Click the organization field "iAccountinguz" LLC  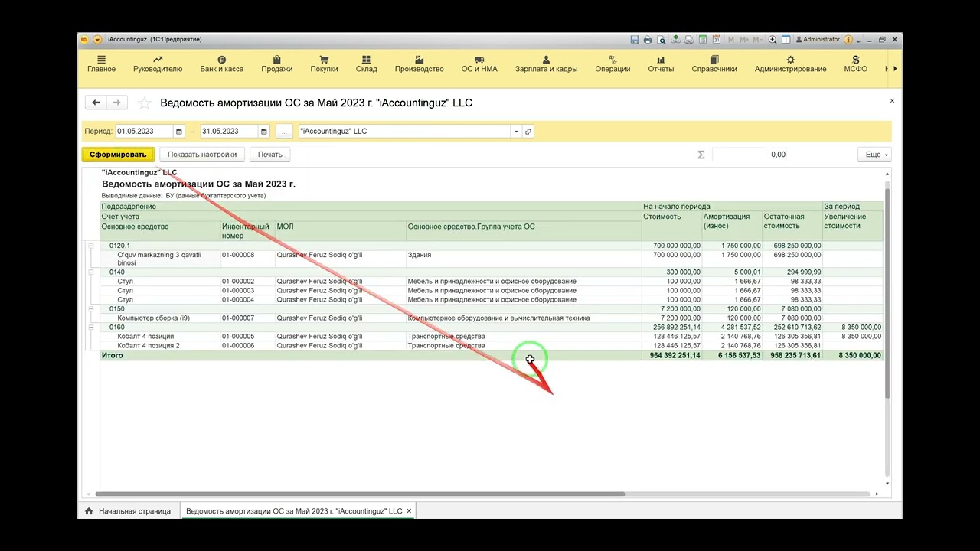(404, 132)
